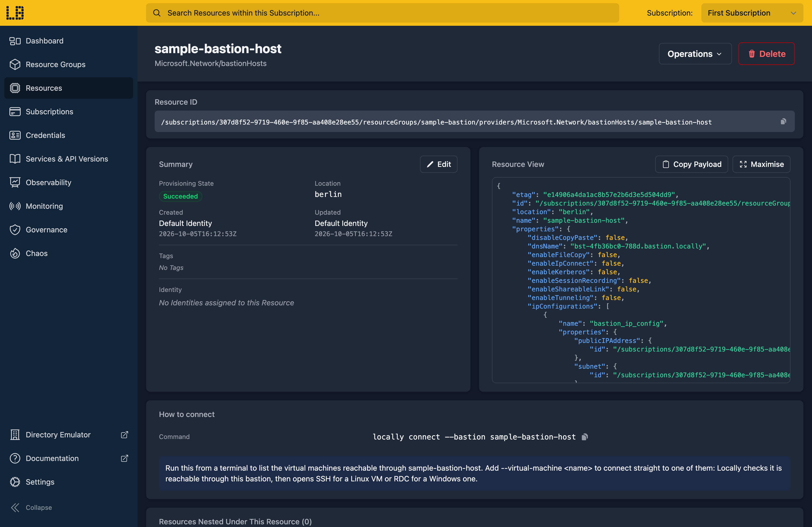
Task: Click the Governance shield icon
Action: click(15, 230)
